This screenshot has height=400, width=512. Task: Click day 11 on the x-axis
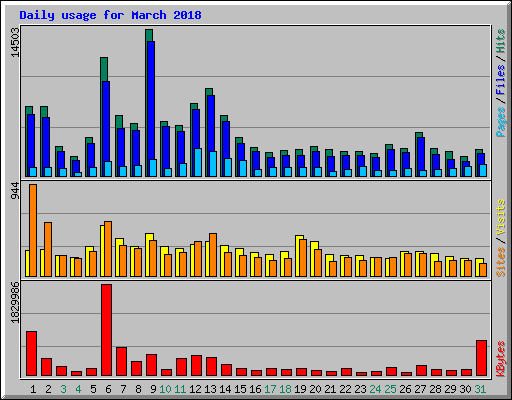[x=180, y=389]
